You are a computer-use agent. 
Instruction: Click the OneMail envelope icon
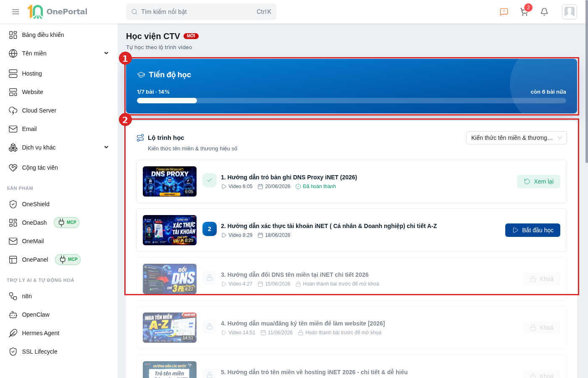(x=13, y=241)
